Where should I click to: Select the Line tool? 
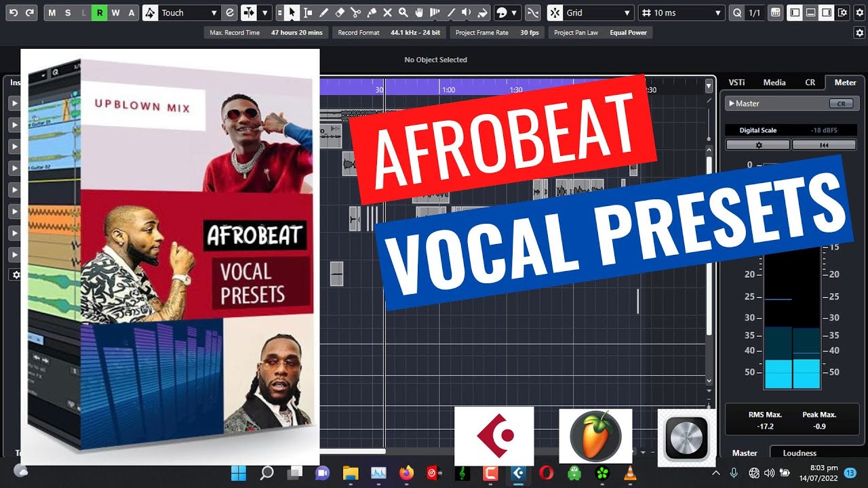point(450,13)
